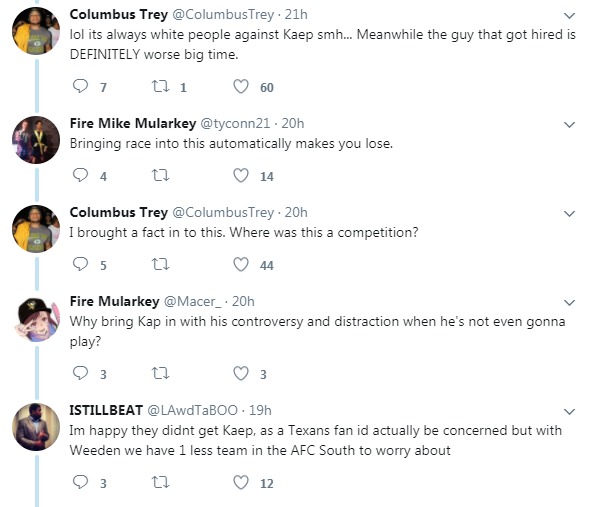Expand options menu on Fire Mike Mularkey's tweet

point(569,124)
